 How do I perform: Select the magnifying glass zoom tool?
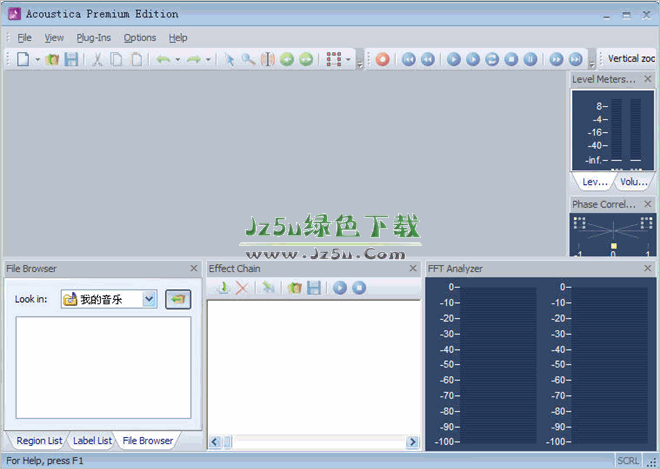(x=248, y=59)
